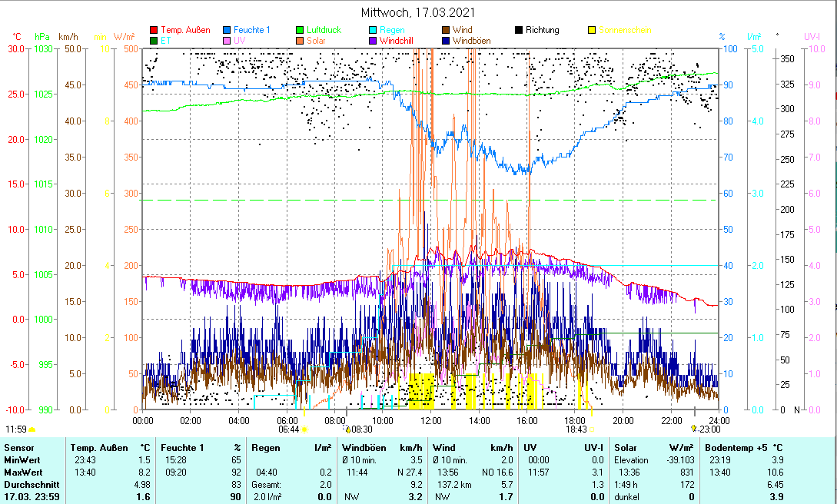Click the brown Wind legend square
The image size is (837, 504).
447,31
